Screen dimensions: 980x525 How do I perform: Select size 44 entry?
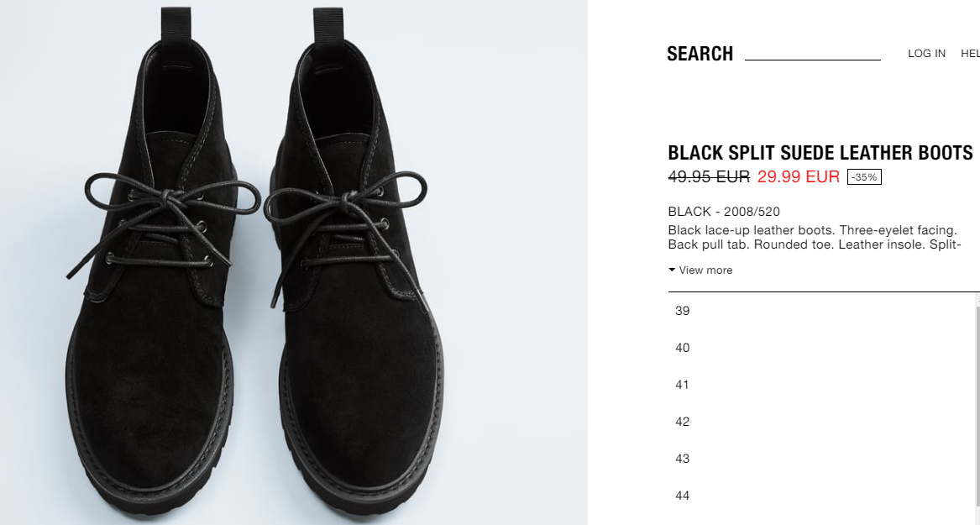click(x=821, y=495)
